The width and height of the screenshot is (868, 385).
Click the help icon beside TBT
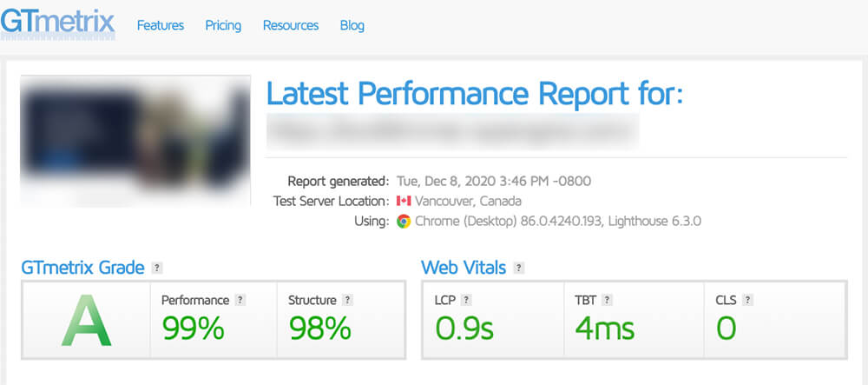(607, 300)
